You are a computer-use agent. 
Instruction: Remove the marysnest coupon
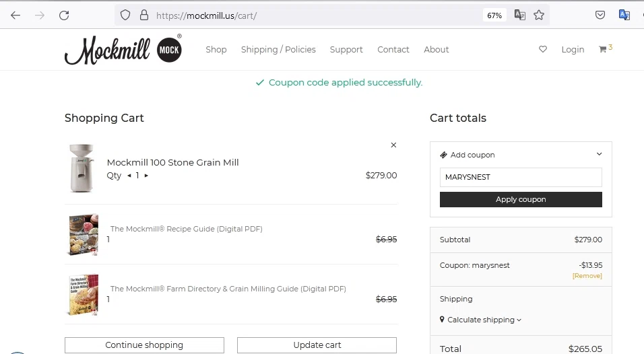click(x=587, y=276)
